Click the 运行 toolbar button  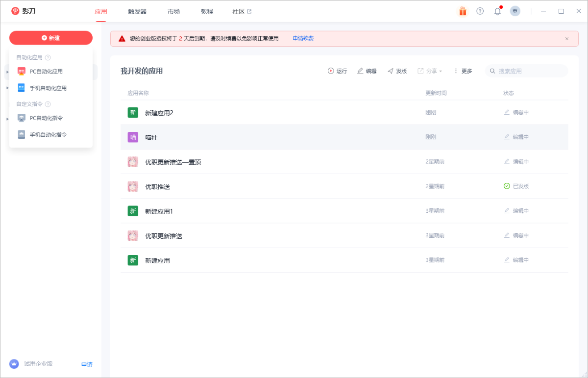point(337,71)
